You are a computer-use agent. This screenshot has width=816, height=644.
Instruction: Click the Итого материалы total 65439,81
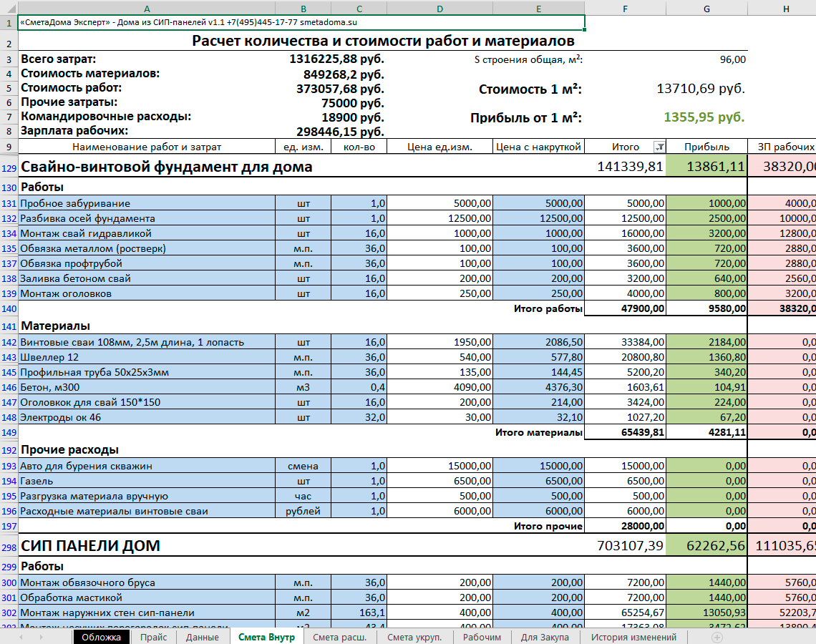(x=626, y=432)
